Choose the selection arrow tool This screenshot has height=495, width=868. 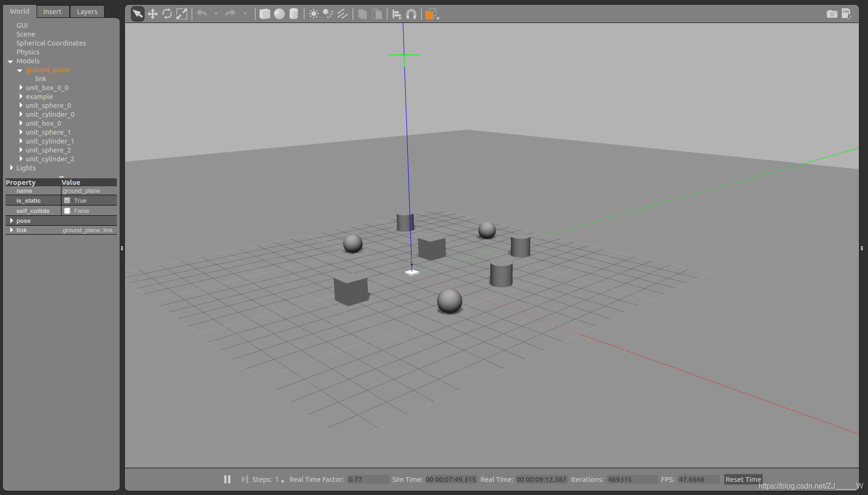[137, 14]
